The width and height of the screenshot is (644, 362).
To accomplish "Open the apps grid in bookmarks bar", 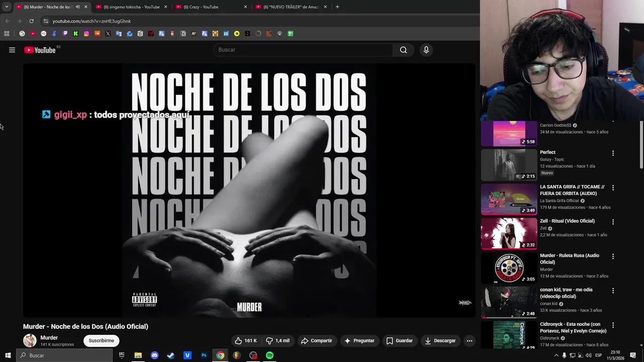I will [7, 34].
